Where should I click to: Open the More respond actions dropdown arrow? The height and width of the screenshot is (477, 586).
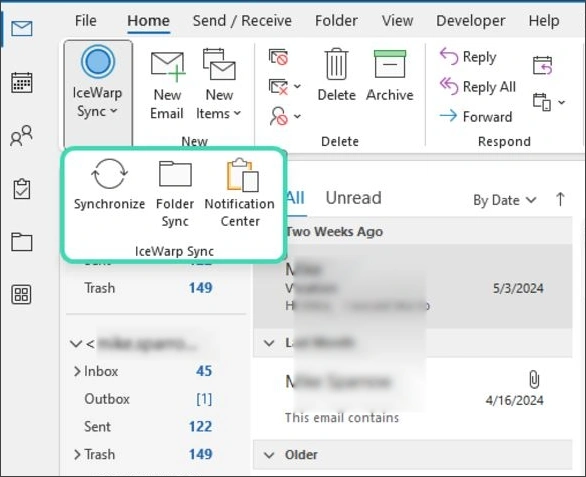coord(562,102)
